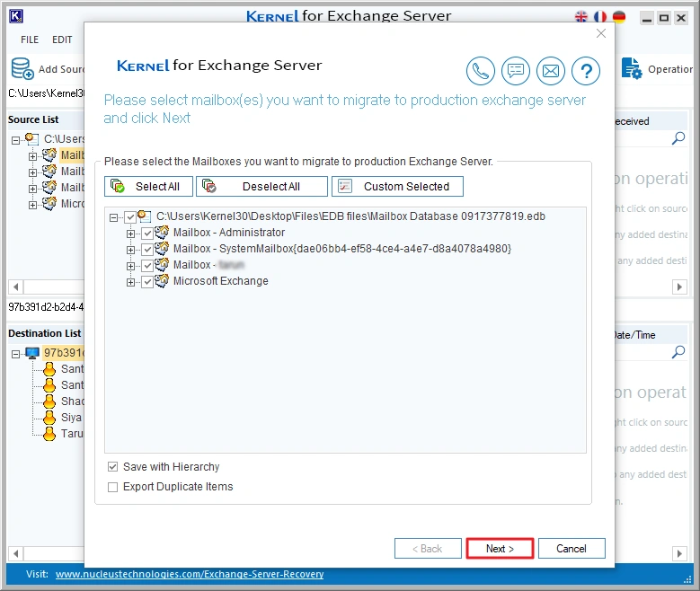Click the search magnifier near Received column
The image size is (700, 591).
pyautogui.click(x=678, y=138)
